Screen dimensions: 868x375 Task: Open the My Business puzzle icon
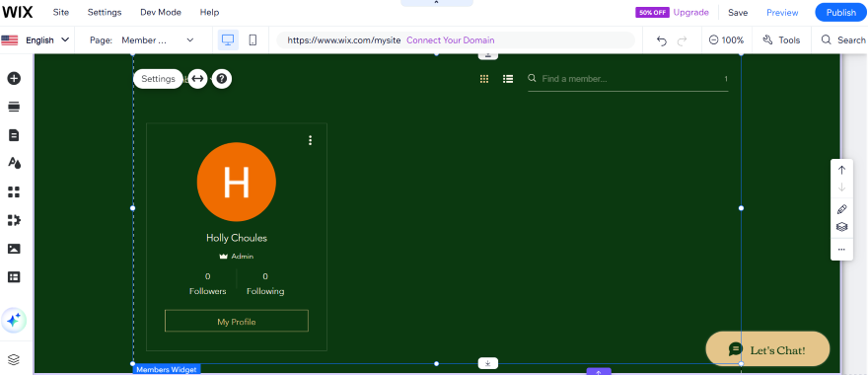pos(14,220)
